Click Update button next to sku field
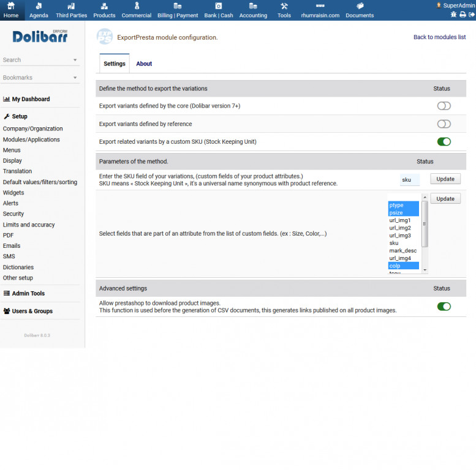 pyautogui.click(x=445, y=179)
